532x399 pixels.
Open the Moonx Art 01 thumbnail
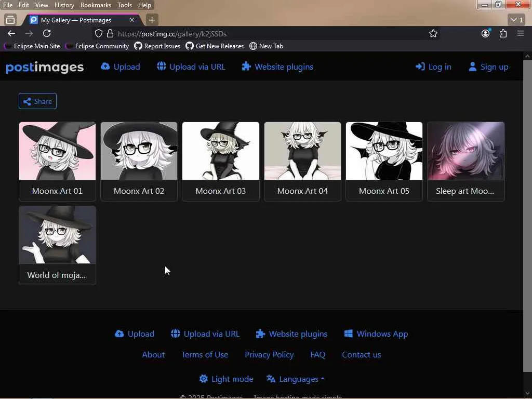[57, 151]
